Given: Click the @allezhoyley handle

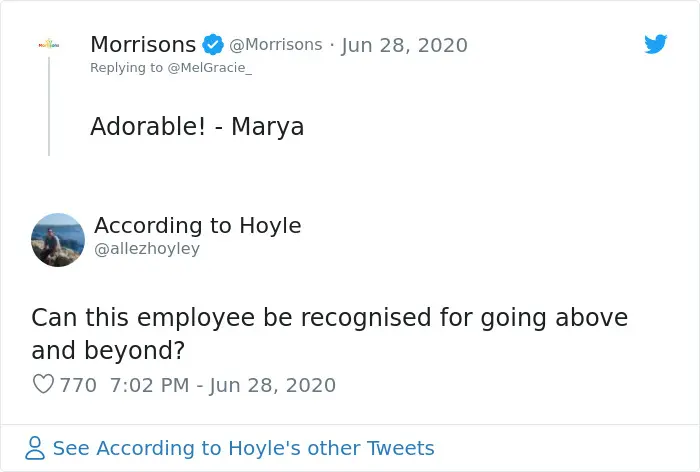Looking at the screenshot, I should tap(147, 249).
